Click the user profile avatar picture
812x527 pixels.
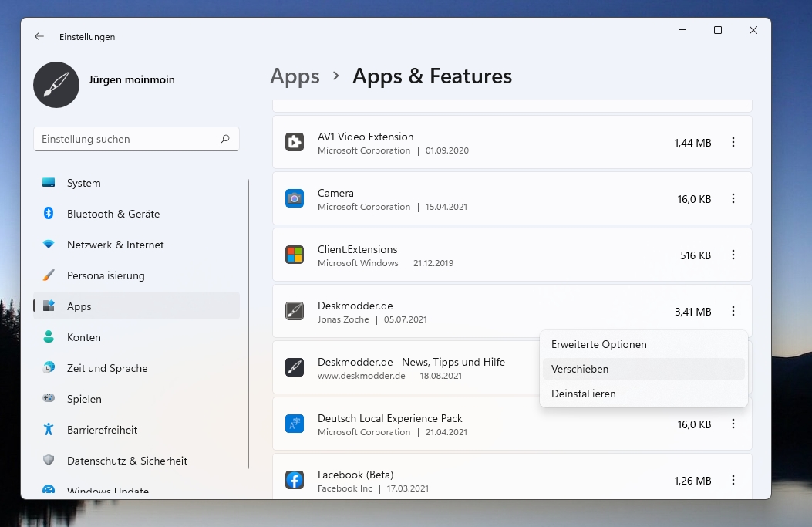pos(56,85)
